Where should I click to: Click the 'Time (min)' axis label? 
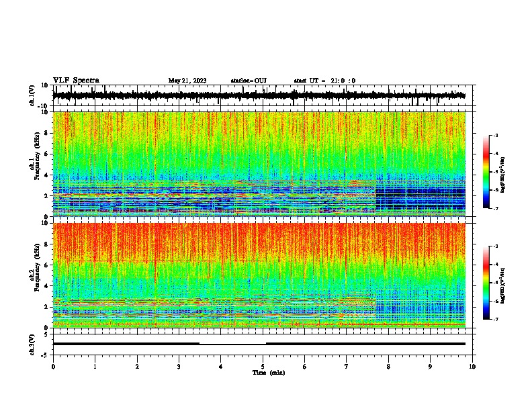(269, 373)
